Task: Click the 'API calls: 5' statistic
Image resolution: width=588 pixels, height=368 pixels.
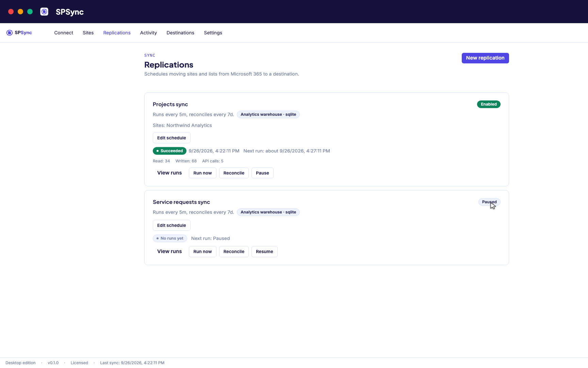Action: pyautogui.click(x=213, y=161)
